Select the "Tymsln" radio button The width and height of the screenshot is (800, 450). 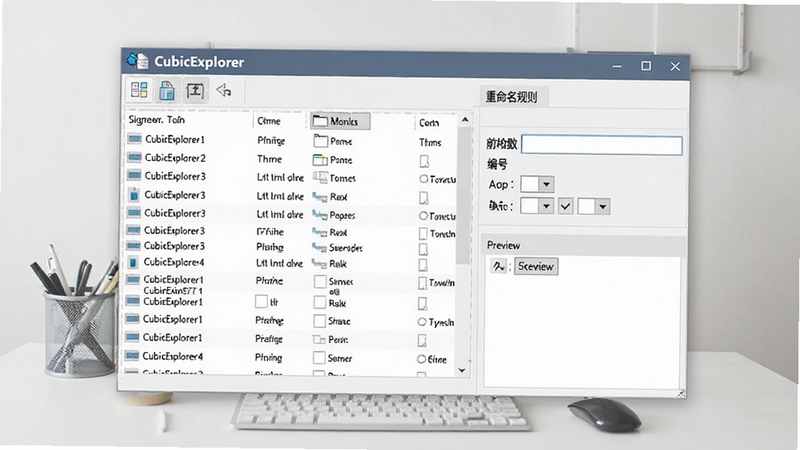[422, 322]
